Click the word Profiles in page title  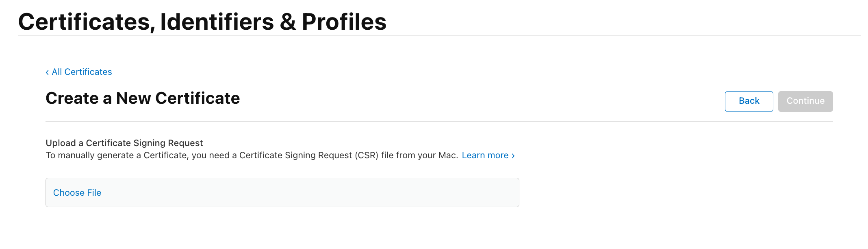[x=344, y=22]
